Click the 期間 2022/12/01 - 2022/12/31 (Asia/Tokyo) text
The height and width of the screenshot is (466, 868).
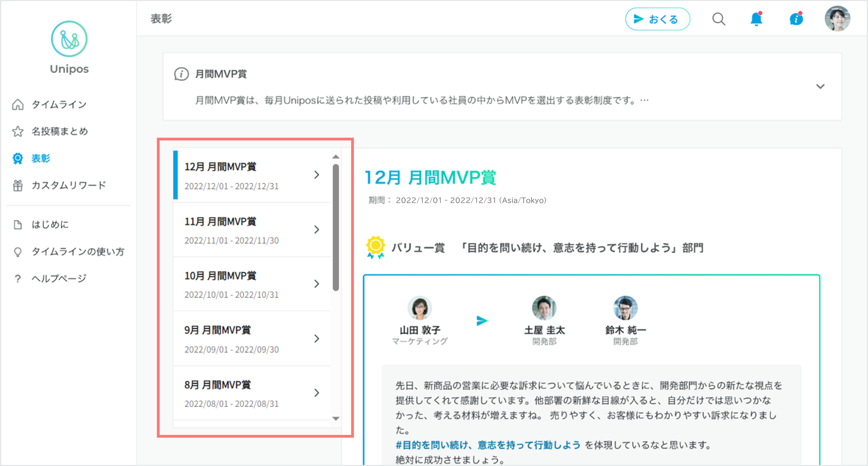[457, 201]
